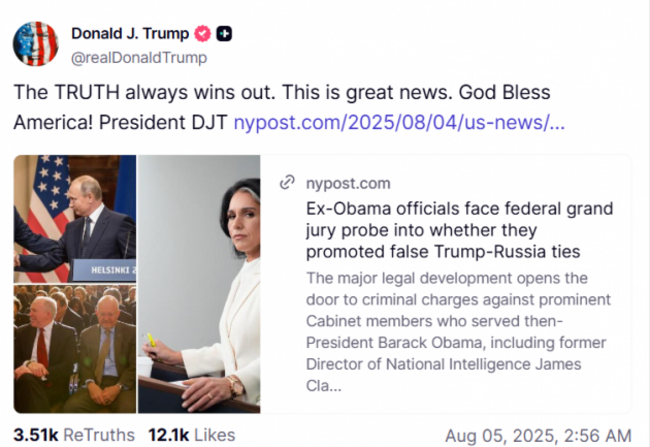Image resolution: width=650 pixels, height=447 pixels.
Task: Open the Donald J. Trump display name
Action: click(x=130, y=33)
